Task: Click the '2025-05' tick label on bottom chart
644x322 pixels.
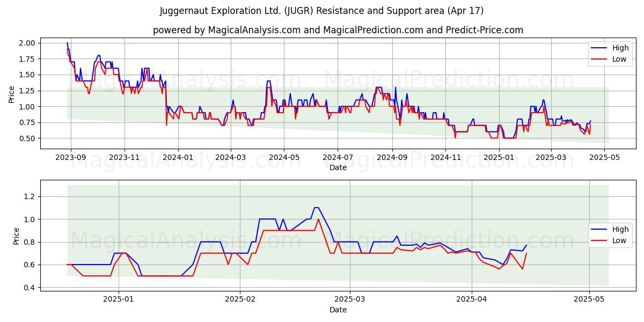Action: point(590,298)
